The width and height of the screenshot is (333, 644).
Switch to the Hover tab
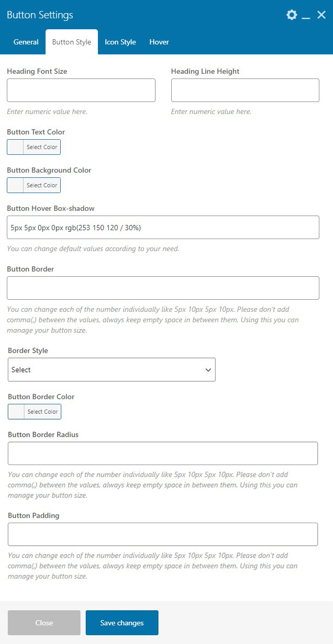(159, 42)
